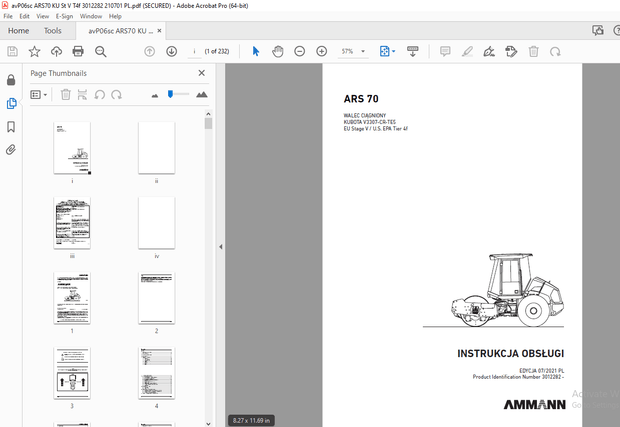The width and height of the screenshot is (620, 427).
Task: Select the page iii thumbnail
Action: tap(72, 223)
